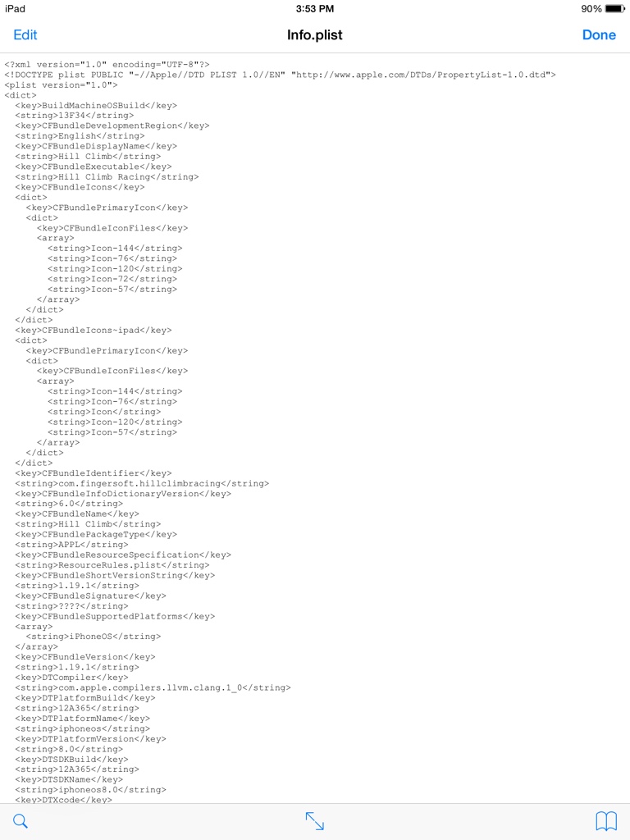This screenshot has width=630, height=840.
Task: Tap the BuildMachineOSBuild key line
Action: coord(96,106)
